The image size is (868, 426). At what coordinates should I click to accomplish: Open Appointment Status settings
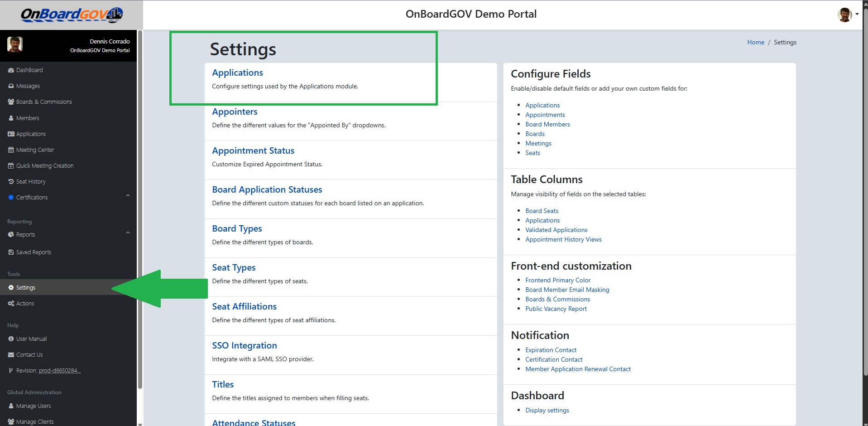(253, 151)
